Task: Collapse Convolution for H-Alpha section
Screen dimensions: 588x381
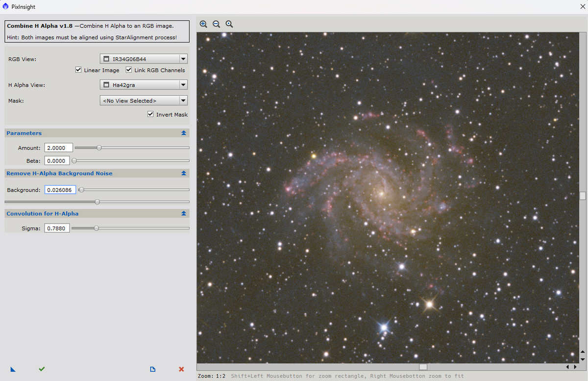Action: [x=184, y=213]
